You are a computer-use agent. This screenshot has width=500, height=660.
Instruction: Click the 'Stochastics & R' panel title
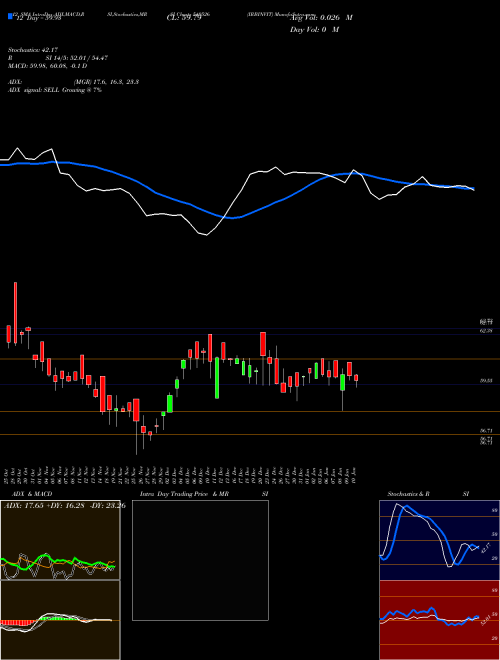(408, 494)
